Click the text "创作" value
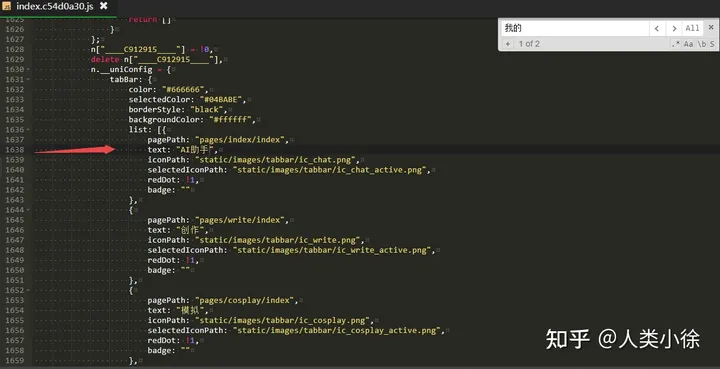The width and height of the screenshot is (720, 369). (190, 230)
